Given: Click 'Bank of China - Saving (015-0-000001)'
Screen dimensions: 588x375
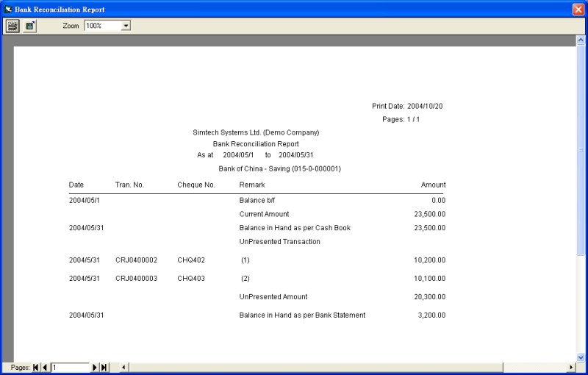Looking at the screenshot, I should [x=280, y=169].
